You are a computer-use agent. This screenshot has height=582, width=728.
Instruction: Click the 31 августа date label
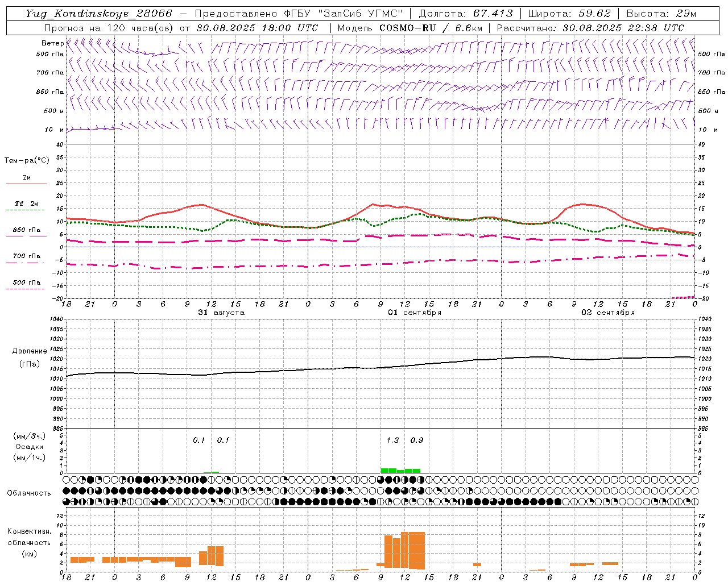221,313
